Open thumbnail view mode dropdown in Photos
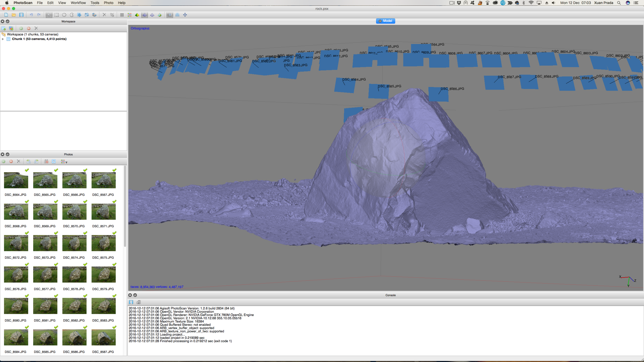 64,162
